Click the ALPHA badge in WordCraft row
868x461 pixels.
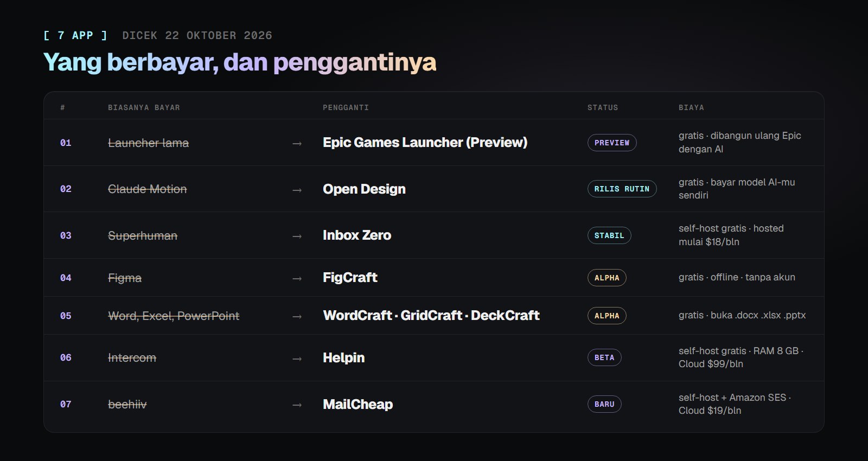607,316
